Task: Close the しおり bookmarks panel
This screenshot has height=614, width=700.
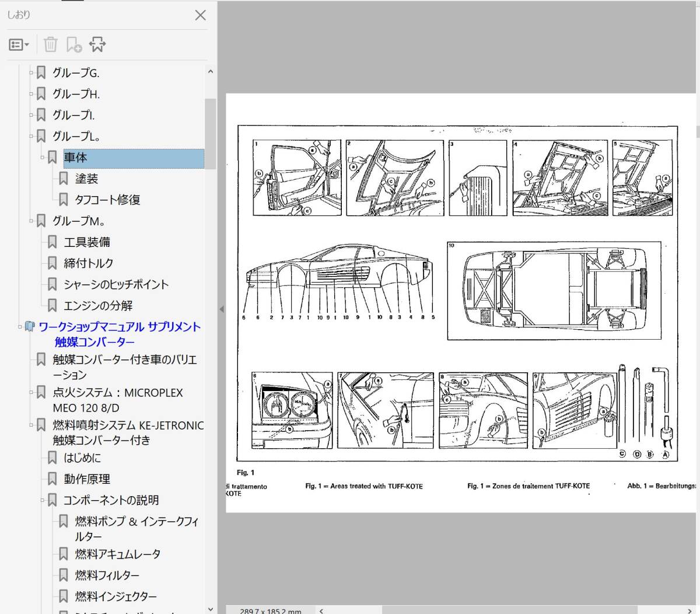Action: click(200, 15)
